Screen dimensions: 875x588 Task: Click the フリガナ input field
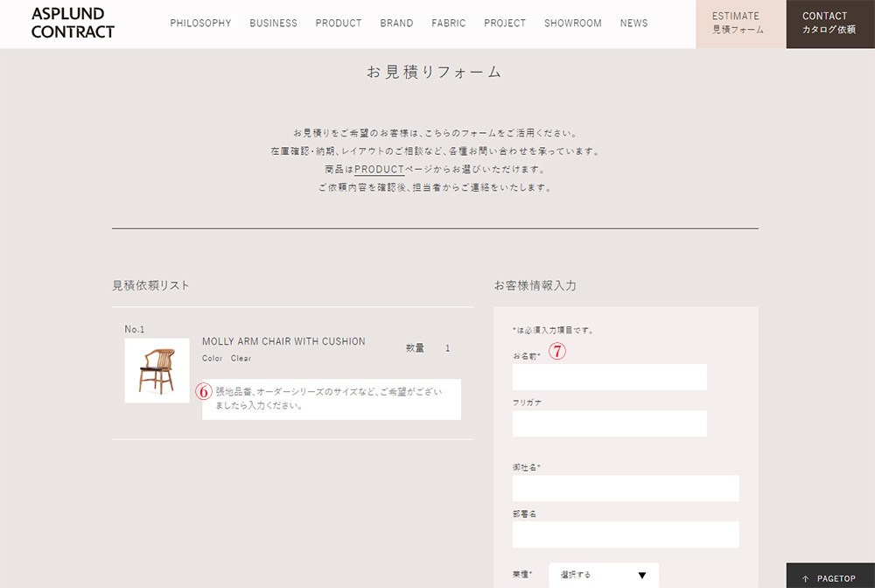click(x=609, y=424)
